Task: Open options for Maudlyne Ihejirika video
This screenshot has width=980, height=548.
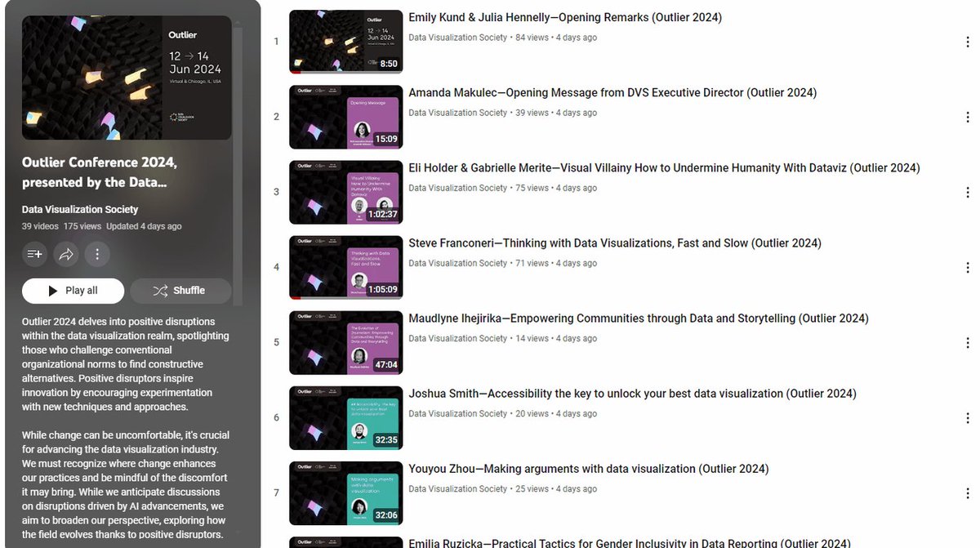Action: 968,343
